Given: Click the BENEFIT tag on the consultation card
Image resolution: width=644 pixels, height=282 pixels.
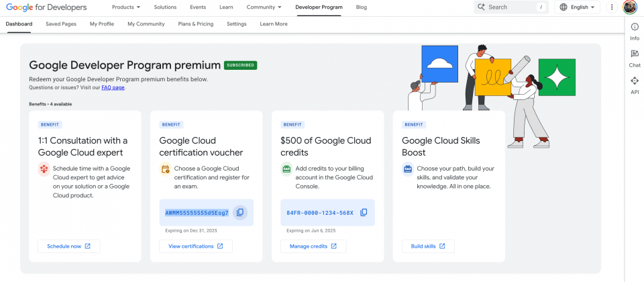Looking at the screenshot, I should [x=50, y=125].
